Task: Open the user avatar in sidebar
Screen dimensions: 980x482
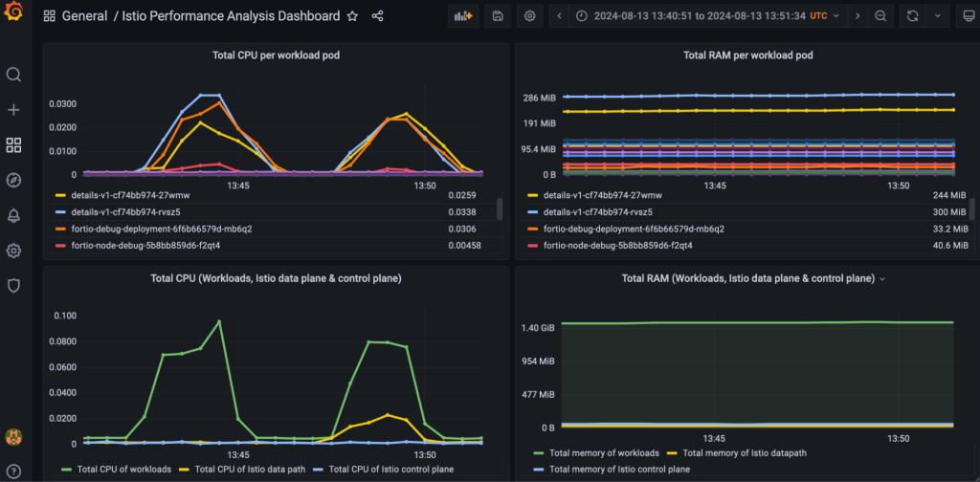Action: 13,436
